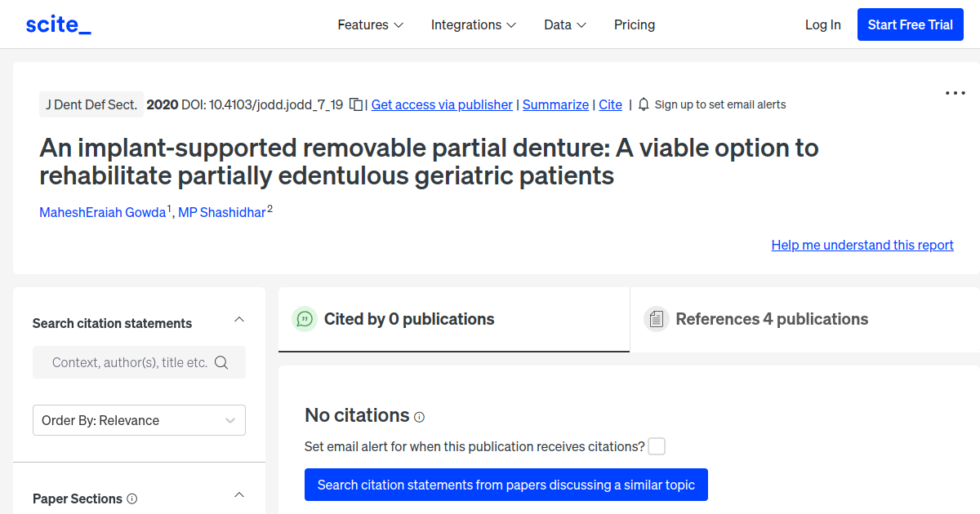980x514 pixels.
Task: Open author MaheshEraiah Gowda's profile link
Action: 103,212
